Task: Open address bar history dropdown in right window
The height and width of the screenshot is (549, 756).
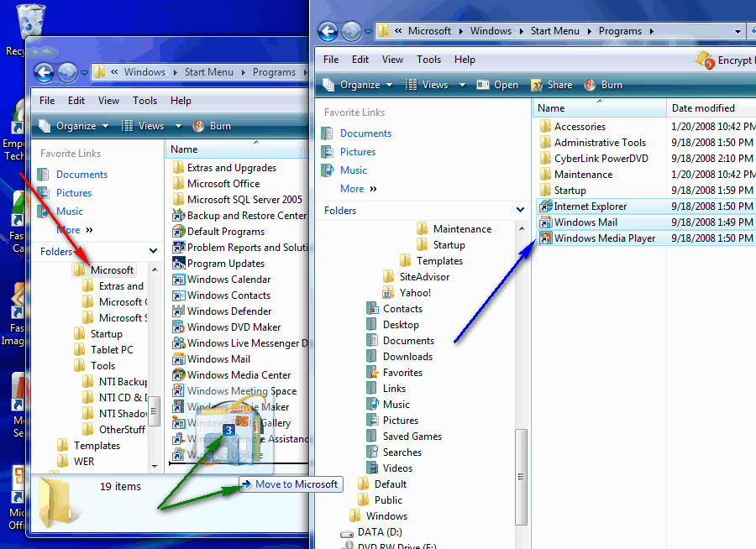Action: point(738,32)
